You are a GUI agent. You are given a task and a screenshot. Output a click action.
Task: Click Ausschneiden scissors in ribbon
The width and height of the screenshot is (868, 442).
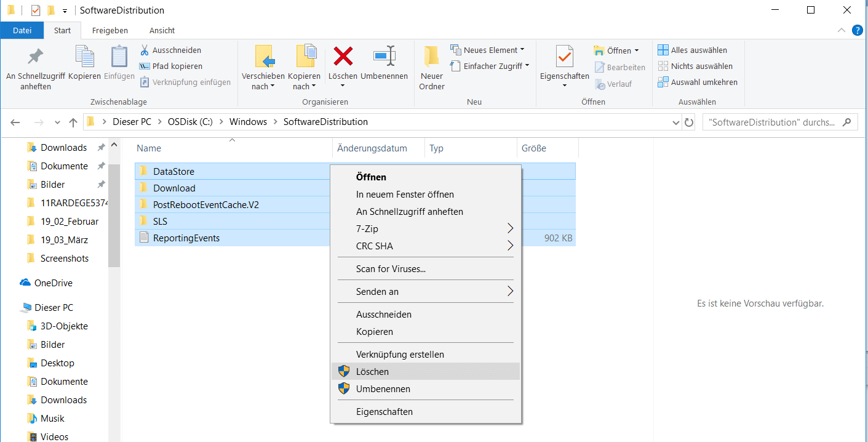point(170,50)
